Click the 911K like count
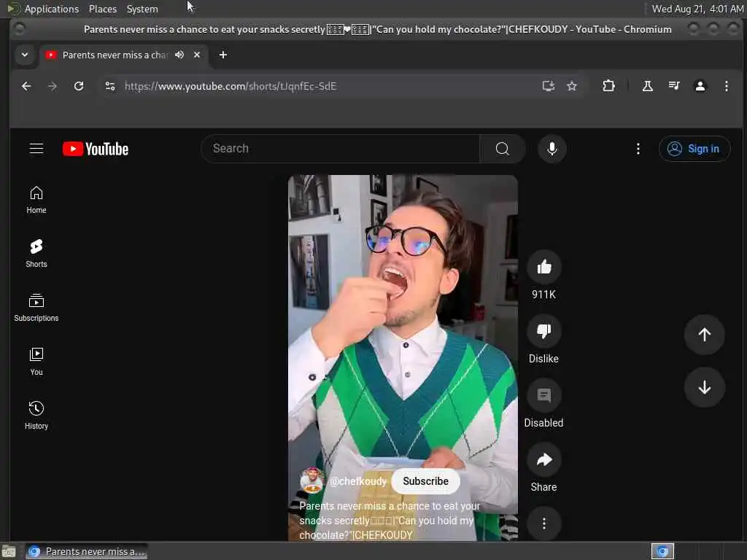Viewport: 747px width, 560px height. tap(543, 295)
